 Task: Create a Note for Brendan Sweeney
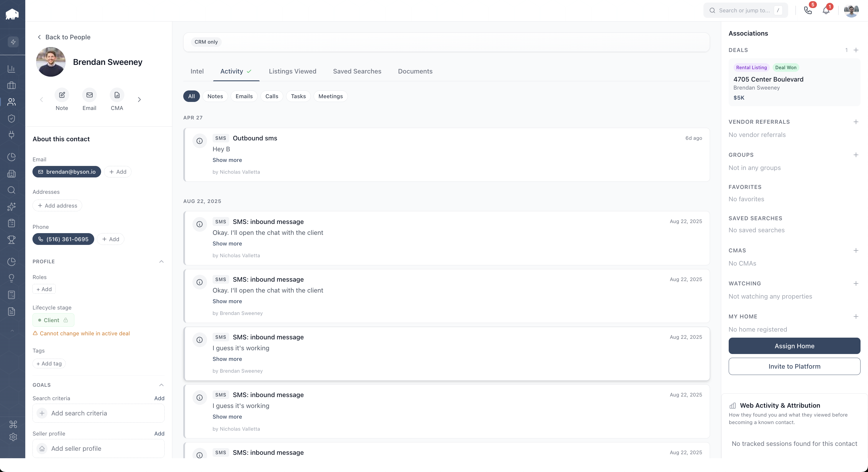coord(62,99)
